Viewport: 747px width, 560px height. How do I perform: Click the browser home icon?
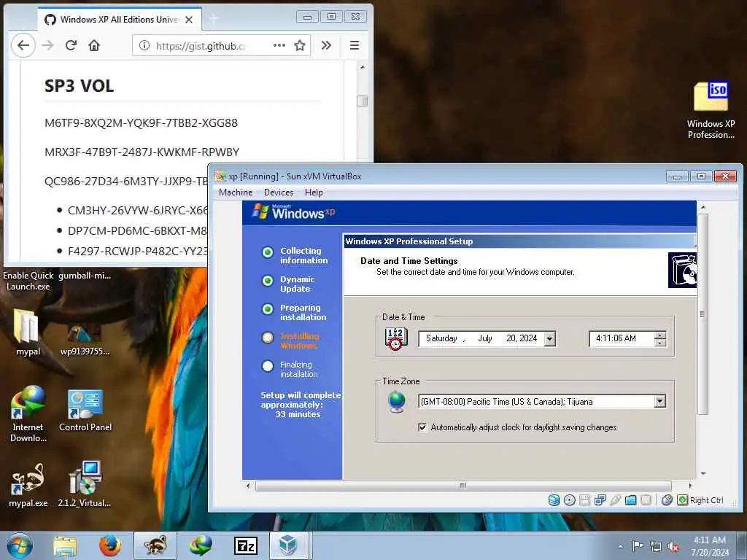click(x=94, y=45)
